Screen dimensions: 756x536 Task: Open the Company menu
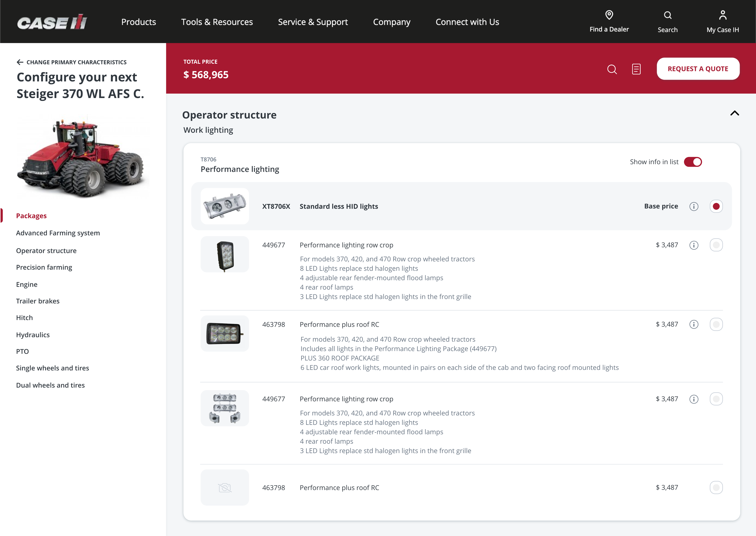coord(391,22)
